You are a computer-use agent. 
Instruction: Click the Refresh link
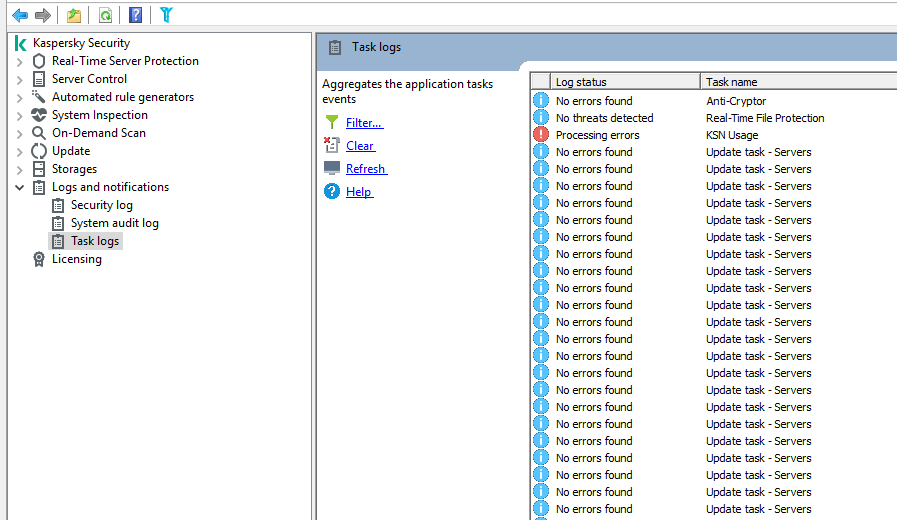(366, 169)
